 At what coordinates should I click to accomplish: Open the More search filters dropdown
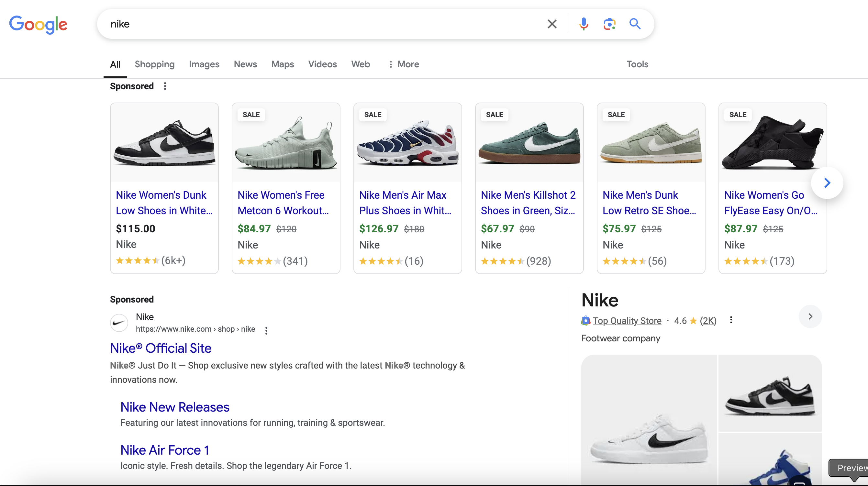pos(404,64)
